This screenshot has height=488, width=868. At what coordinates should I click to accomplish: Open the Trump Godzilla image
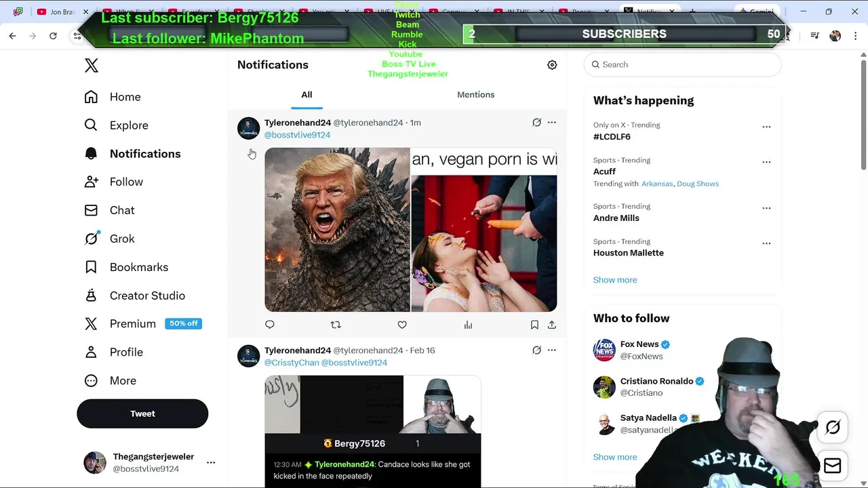tap(337, 230)
